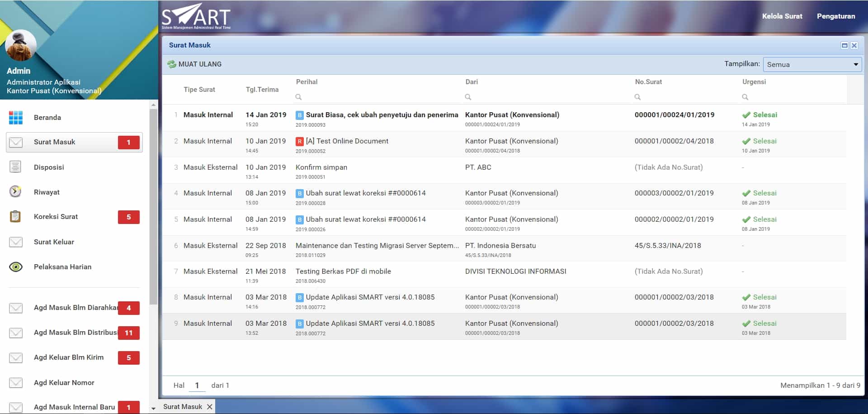Click the Muat Ulang button
This screenshot has width=868, height=414.
point(194,64)
